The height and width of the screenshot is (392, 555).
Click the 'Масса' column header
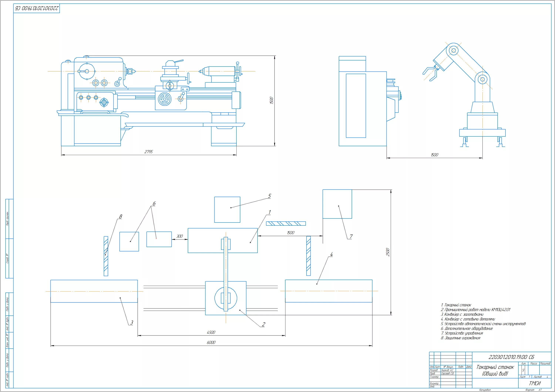[x=534, y=364]
